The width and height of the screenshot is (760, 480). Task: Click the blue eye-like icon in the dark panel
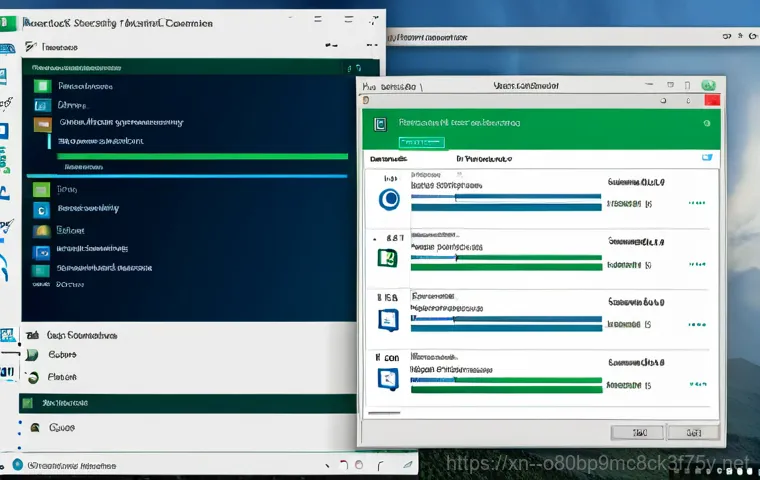click(42, 253)
